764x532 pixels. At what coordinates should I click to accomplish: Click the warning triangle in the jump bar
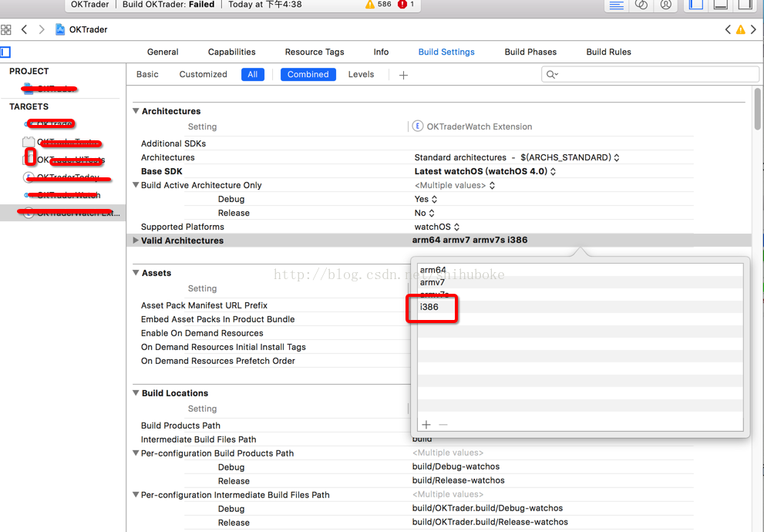[741, 30]
